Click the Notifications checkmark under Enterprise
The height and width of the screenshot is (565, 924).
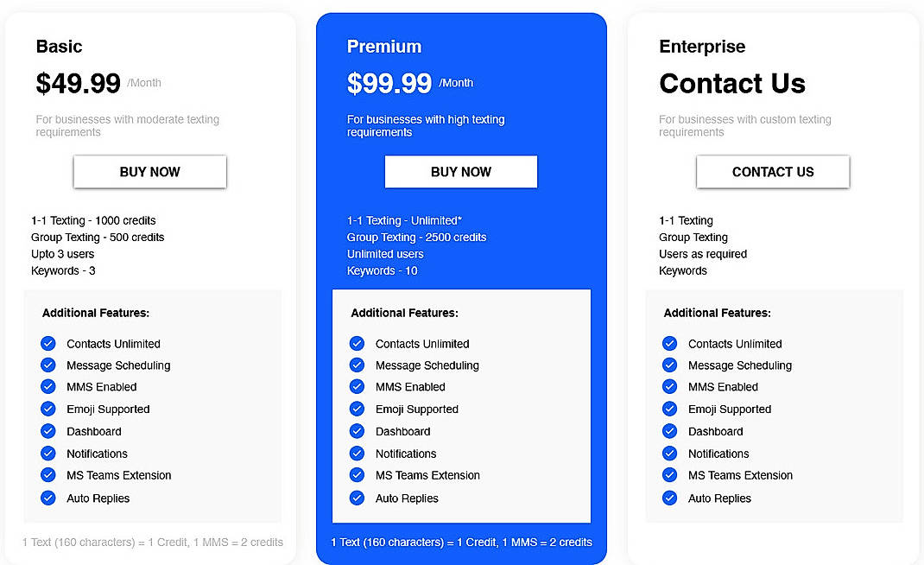[670, 453]
